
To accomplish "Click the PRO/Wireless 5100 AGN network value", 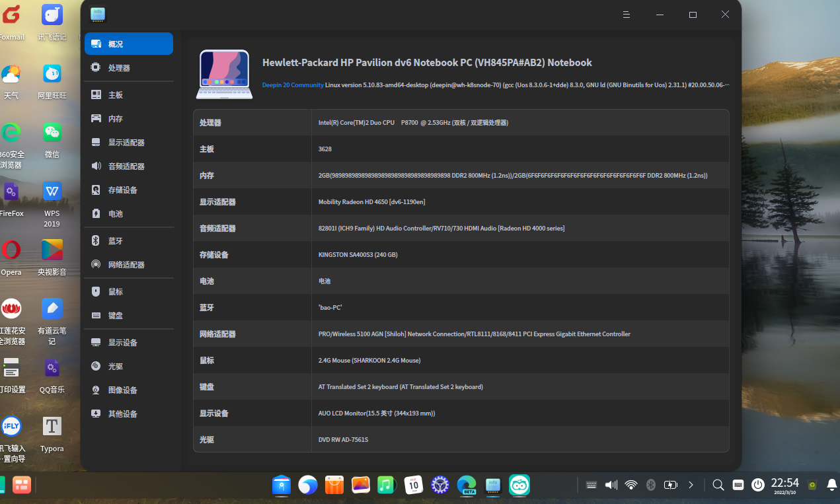I will pyautogui.click(x=475, y=334).
